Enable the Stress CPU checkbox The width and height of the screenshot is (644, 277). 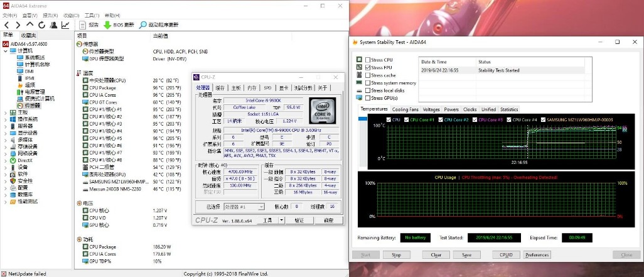368,60
